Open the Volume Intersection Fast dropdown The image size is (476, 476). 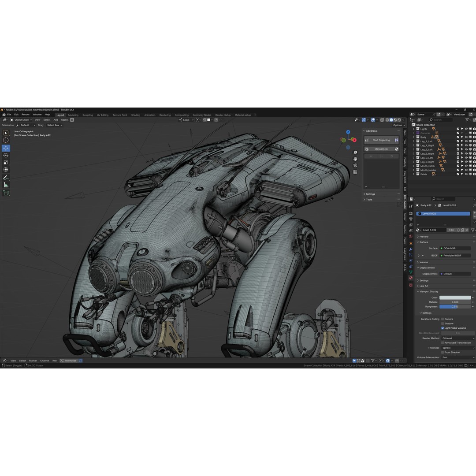click(458, 357)
